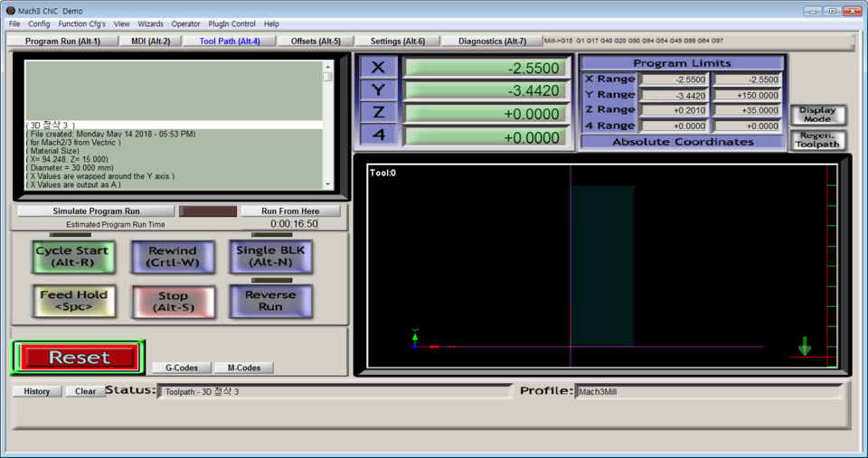The image size is (868, 458).
Task: Switch to Offsets (Alt-5) tab
Action: (x=316, y=41)
